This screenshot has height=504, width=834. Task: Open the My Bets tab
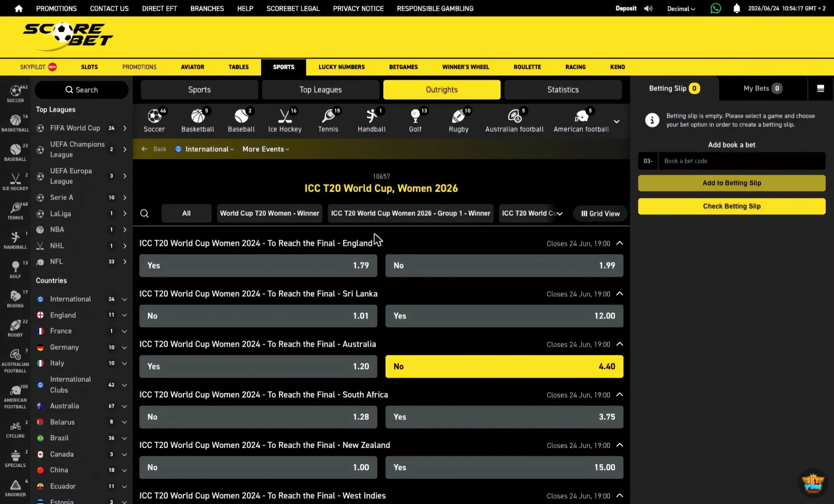(x=763, y=89)
